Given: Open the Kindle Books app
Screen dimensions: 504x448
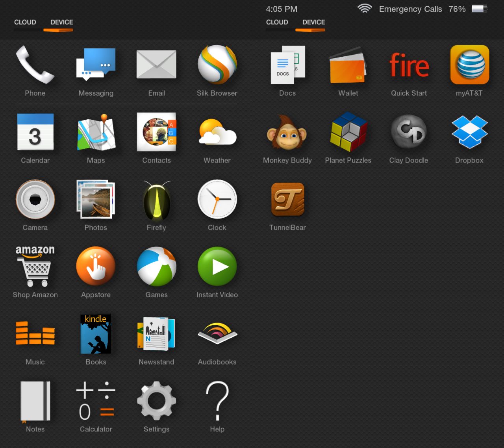Looking at the screenshot, I should point(96,334).
